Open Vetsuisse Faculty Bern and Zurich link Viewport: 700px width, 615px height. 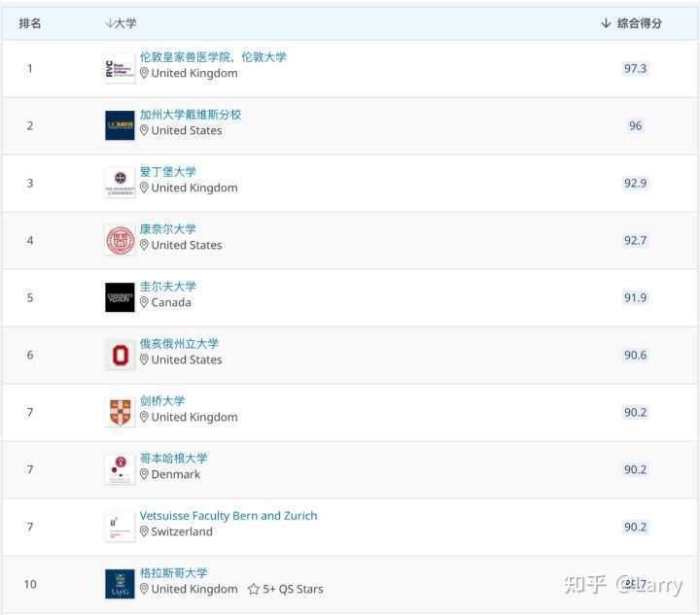coord(228,516)
